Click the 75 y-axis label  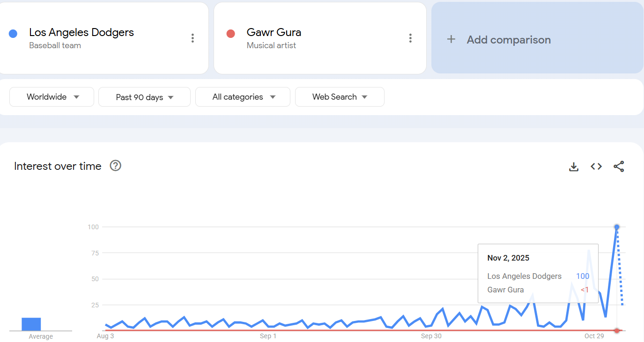[95, 253]
